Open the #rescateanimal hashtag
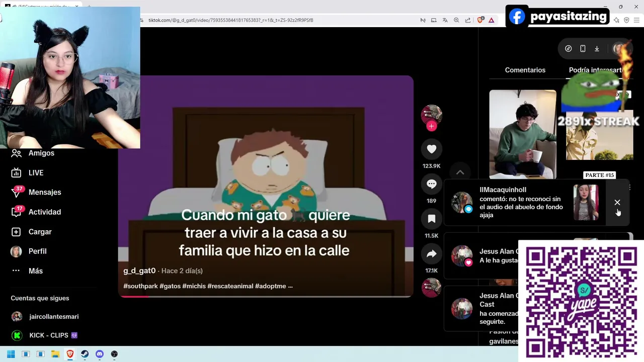The width and height of the screenshot is (644, 362). pyautogui.click(x=230, y=286)
